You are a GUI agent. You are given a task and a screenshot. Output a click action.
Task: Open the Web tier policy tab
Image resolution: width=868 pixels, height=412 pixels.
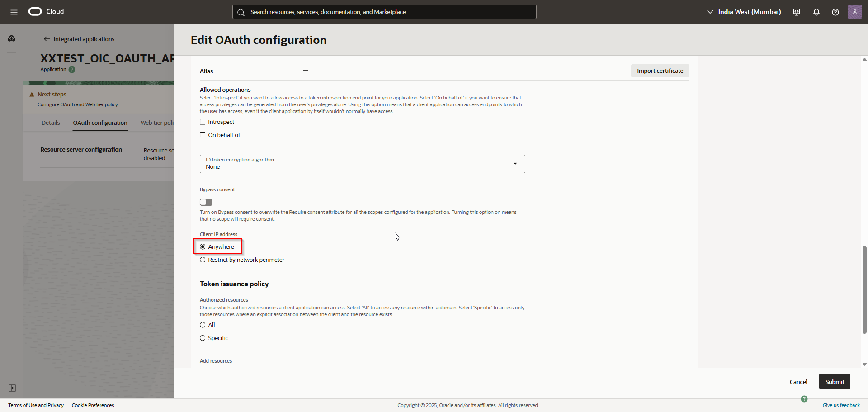coord(156,123)
